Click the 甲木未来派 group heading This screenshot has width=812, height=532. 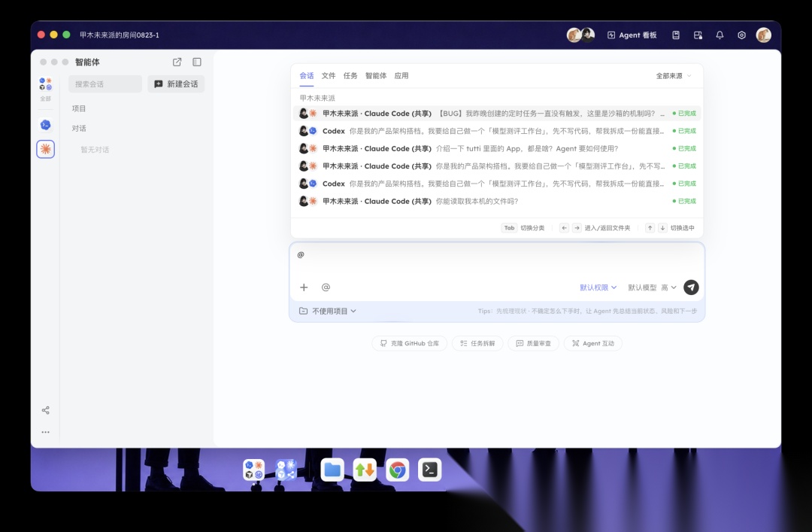coord(317,98)
